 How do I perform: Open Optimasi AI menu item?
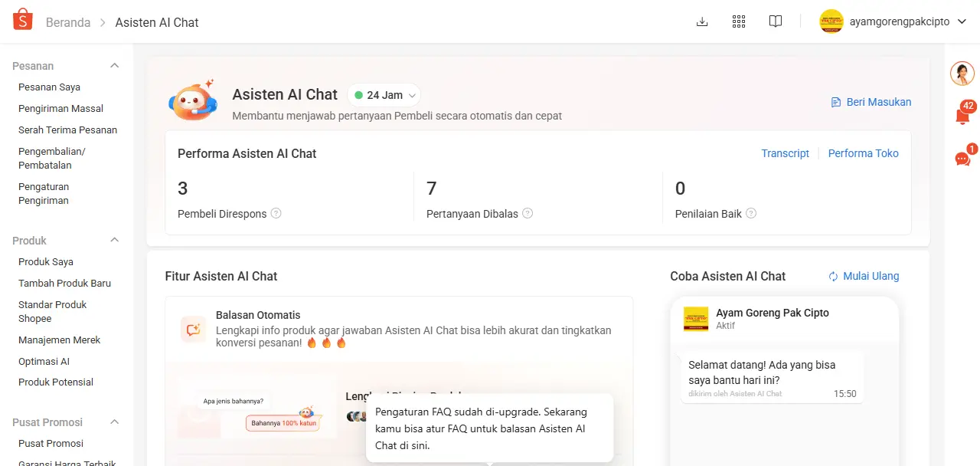pyautogui.click(x=44, y=362)
